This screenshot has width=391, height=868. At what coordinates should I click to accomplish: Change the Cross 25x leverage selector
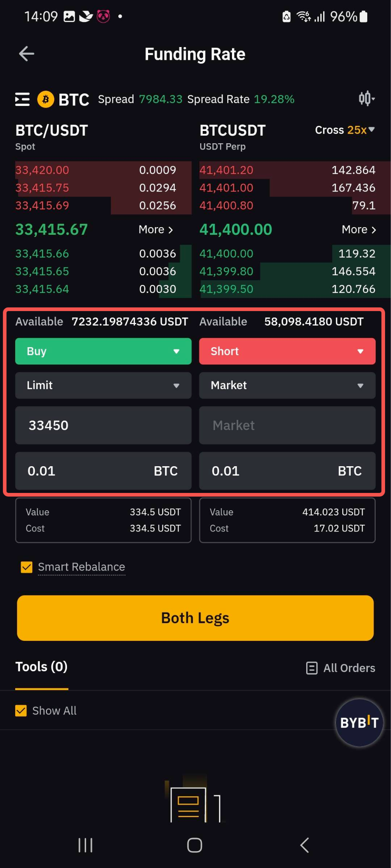click(345, 130)
